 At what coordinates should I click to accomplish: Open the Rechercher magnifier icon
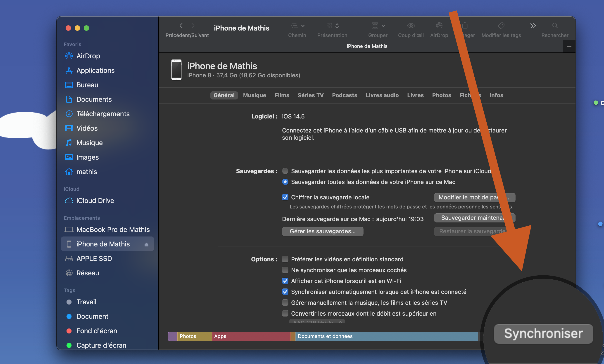[555, 26]
